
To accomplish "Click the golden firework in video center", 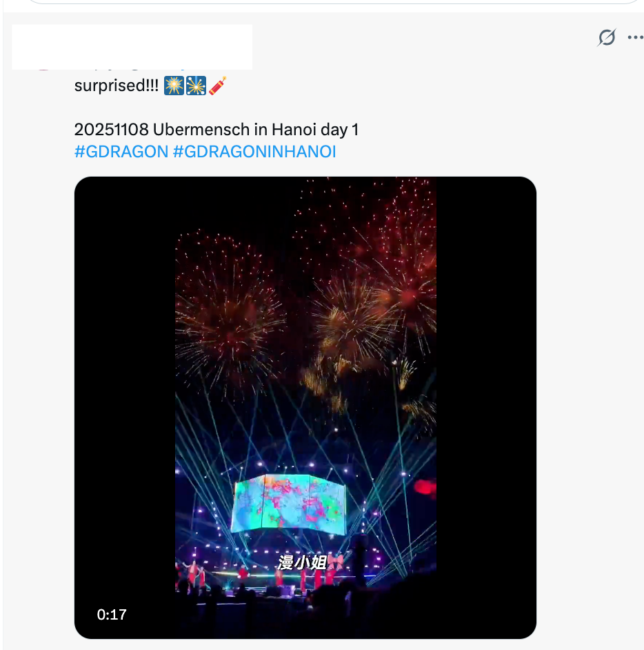I will 350,322.
